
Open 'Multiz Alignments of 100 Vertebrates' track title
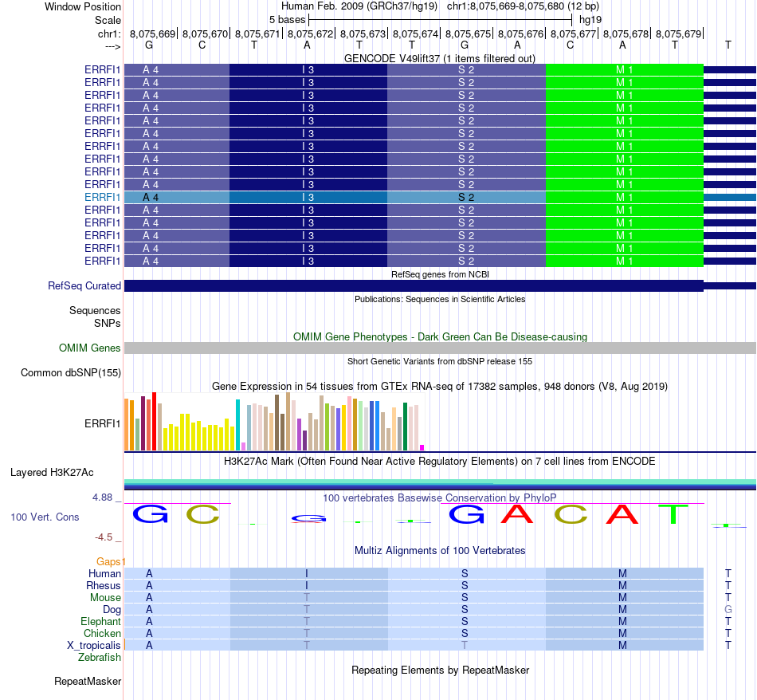pos(440,551)
